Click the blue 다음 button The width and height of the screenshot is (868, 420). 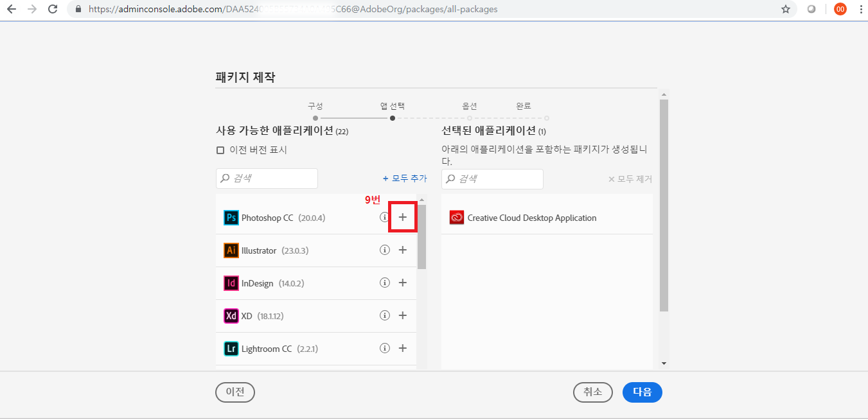click(x=642, y=392)
